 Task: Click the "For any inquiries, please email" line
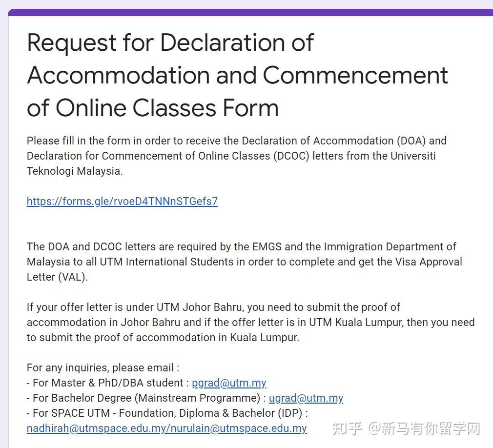pos(103,368)
